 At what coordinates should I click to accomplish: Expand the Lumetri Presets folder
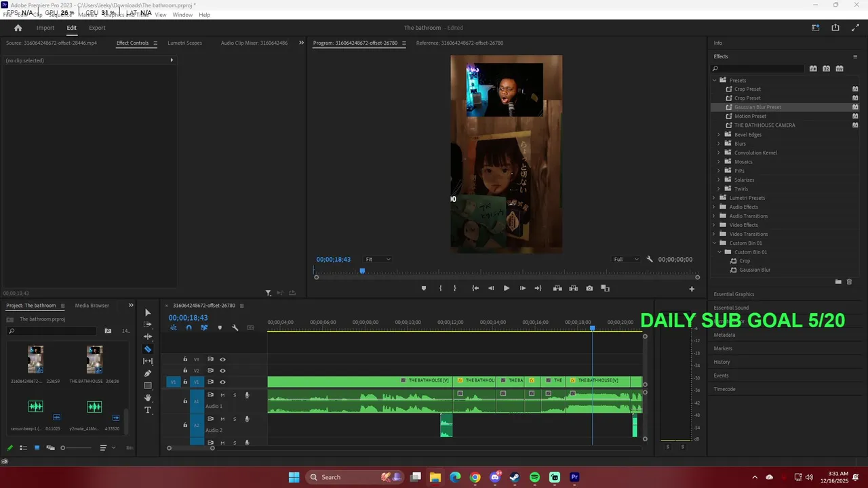point(714,198)
